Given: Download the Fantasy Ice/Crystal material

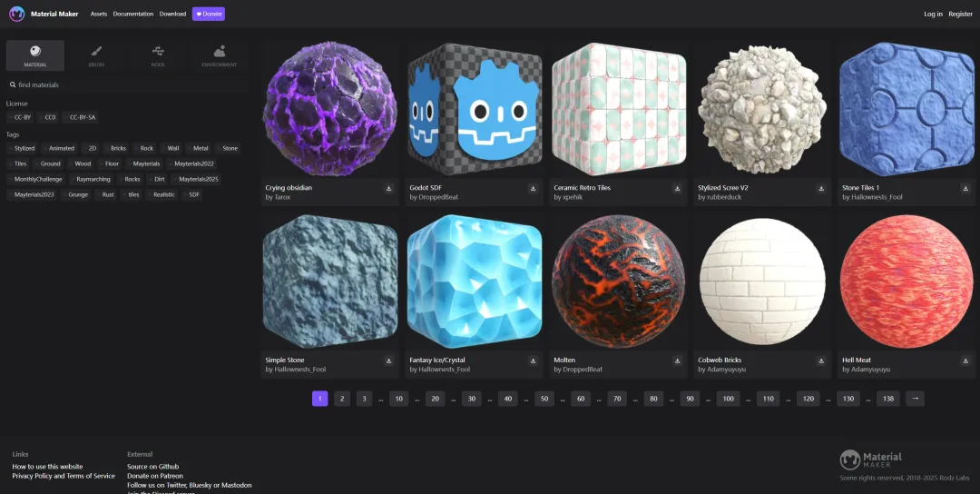Looking at the screenshot, I should tap(534, 361).
